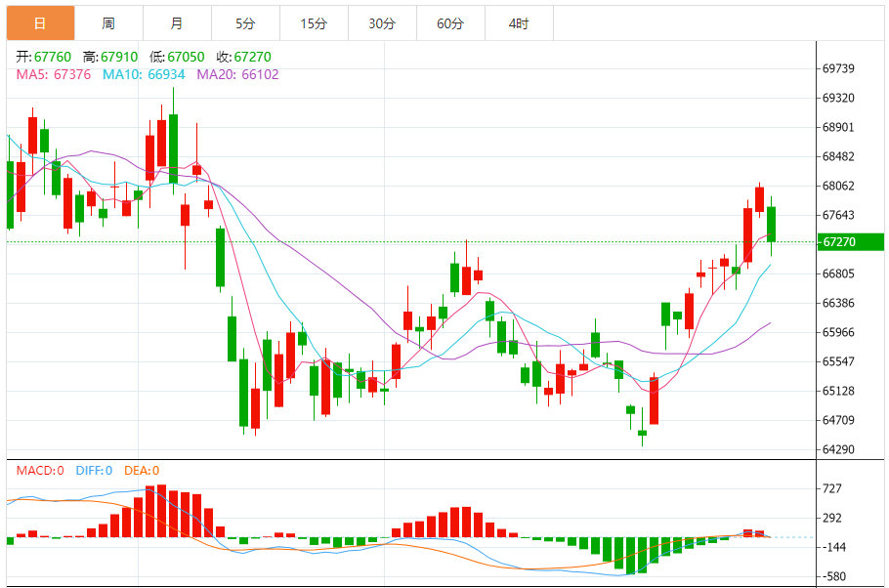Switch to the 月 monthly tab

click(x=177, y=23)
